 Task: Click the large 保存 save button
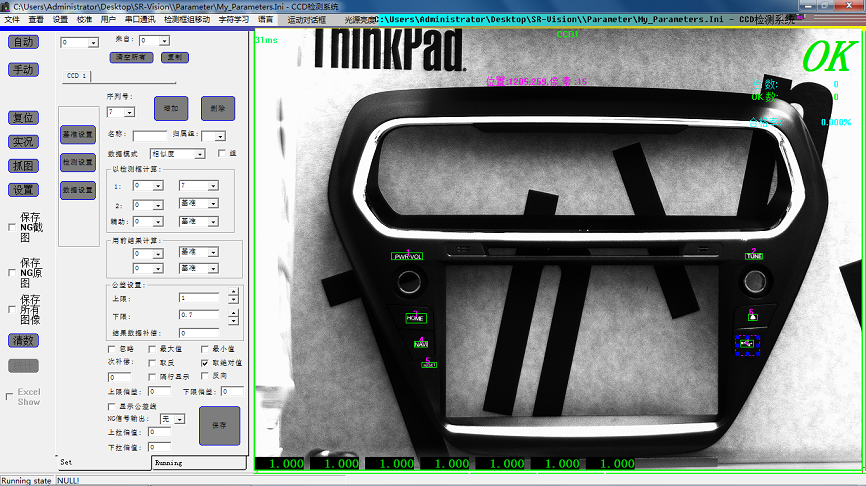click(x=219, y=425)
